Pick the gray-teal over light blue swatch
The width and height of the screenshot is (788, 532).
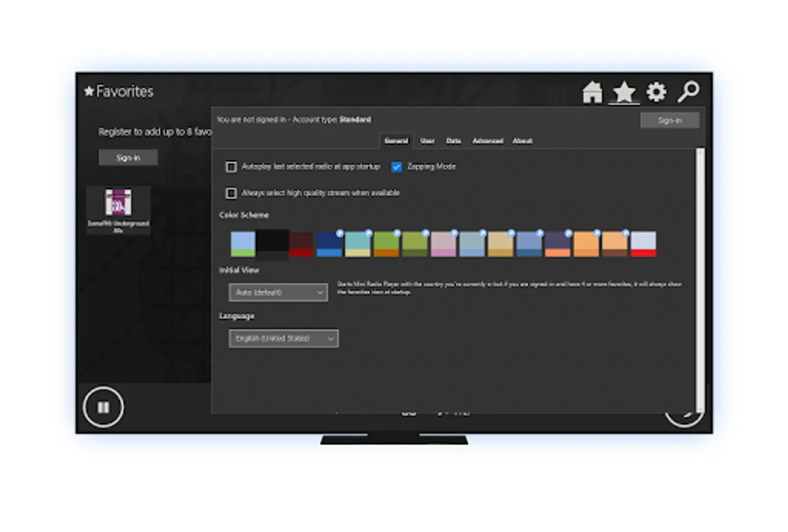[x=472, y=244]
